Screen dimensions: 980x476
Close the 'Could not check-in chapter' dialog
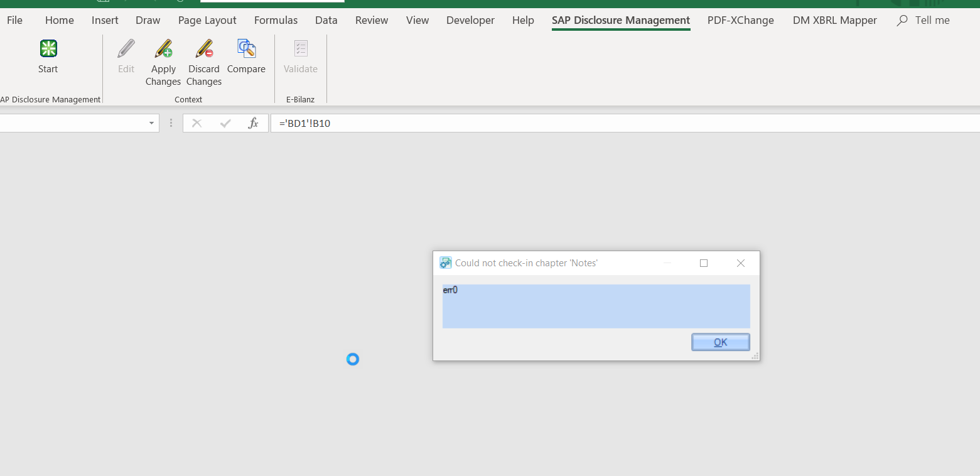click(741, 263)
